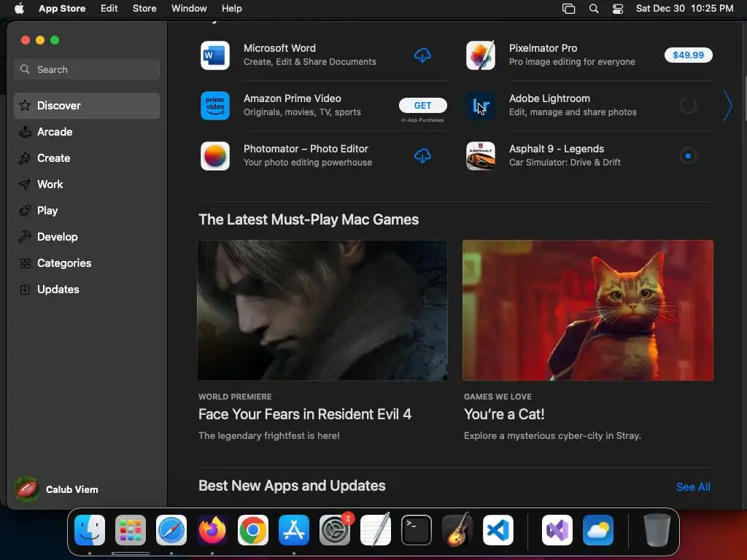Open the weather cloud app in Dock
This screenshot has width=747, height=560.
[598, 530]
